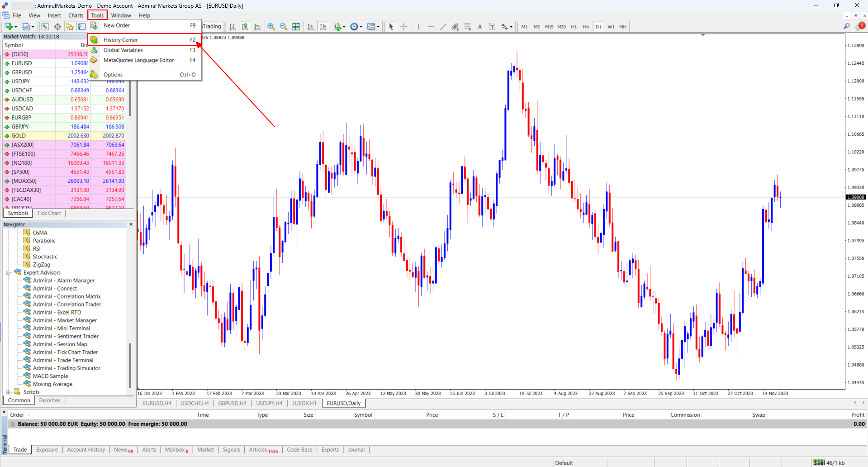The width and height of the screenshot is (868, 467).
Task: Switch to Favorites tab in Navigator
Action: 49,401
